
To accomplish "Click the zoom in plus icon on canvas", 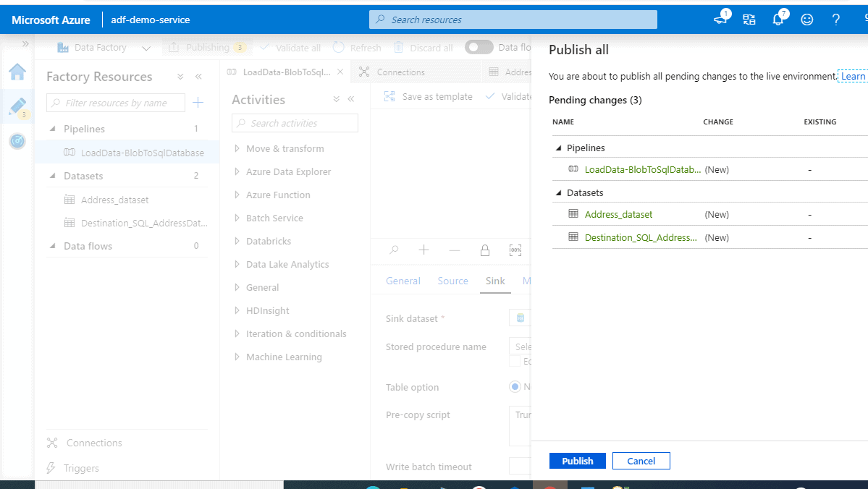I will coord(424,250).
